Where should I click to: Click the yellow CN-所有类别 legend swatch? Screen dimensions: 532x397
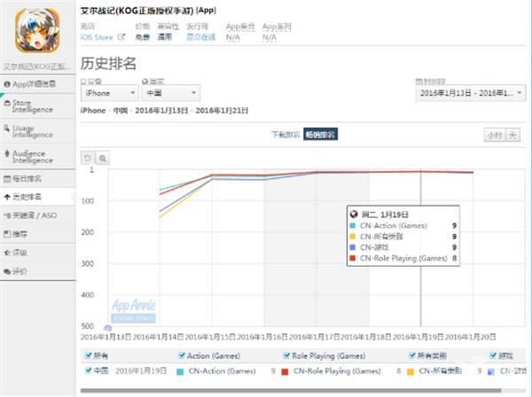click(x=411, y=372)
